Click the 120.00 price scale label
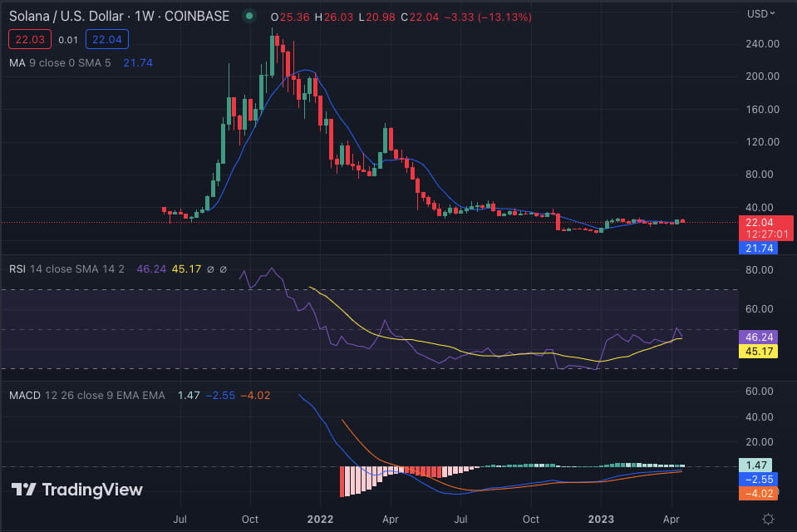This screenshot has height=532, width=797. (762, 142)
